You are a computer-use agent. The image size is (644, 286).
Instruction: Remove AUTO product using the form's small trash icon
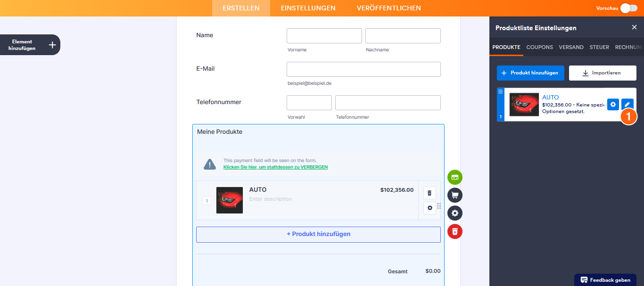[429, 193]
